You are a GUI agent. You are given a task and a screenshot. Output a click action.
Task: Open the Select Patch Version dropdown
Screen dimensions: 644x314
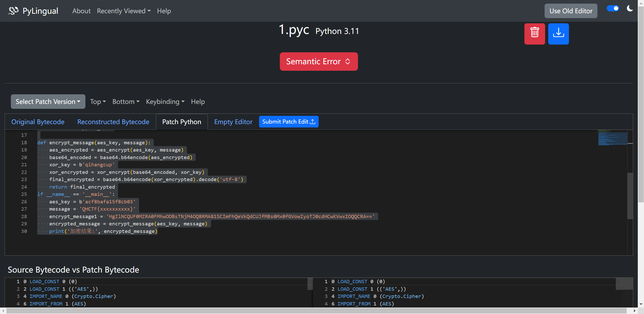[x=48, y=102]
